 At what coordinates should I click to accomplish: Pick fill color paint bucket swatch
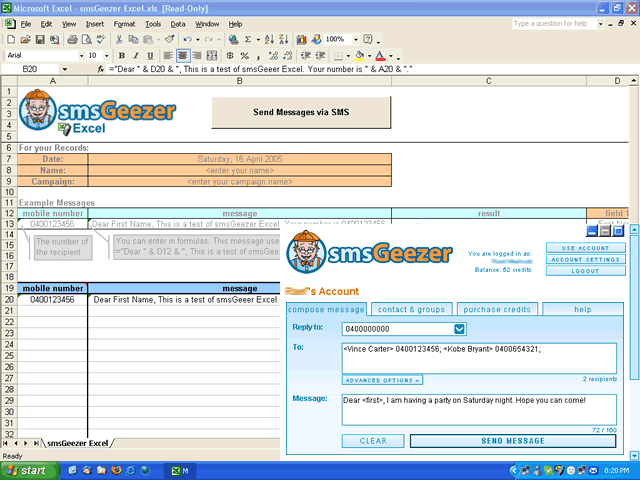point(360,56)
